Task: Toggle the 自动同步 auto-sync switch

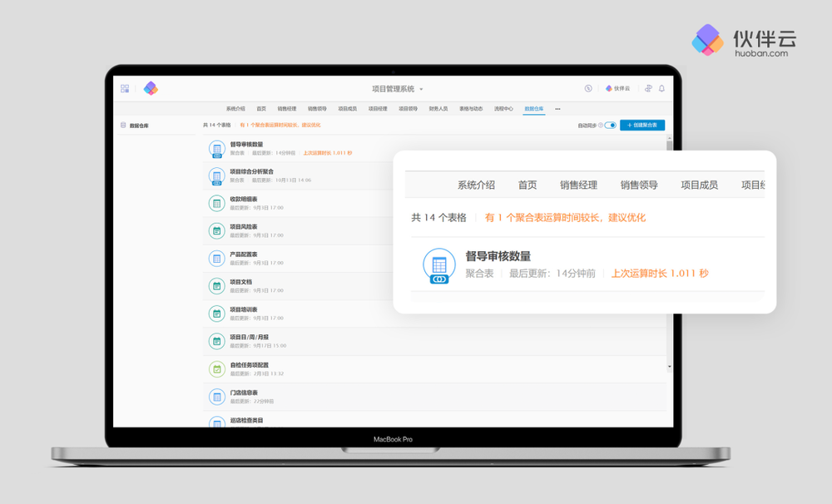Action: 611,126
